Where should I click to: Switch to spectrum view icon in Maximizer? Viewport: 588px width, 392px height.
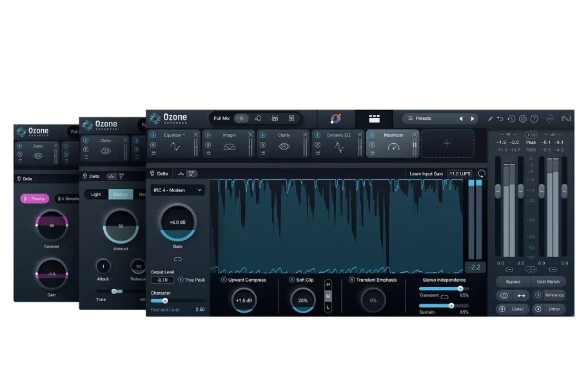click(181, 173)
